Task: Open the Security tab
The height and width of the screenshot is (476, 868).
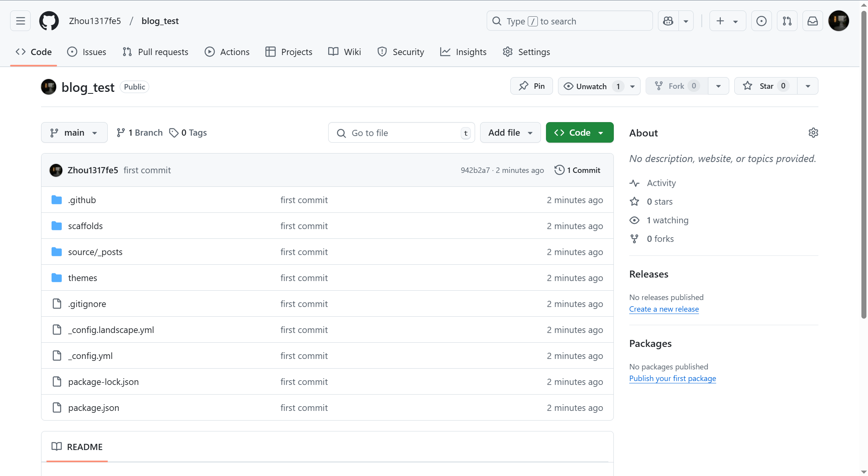Action: coord(401,52)
